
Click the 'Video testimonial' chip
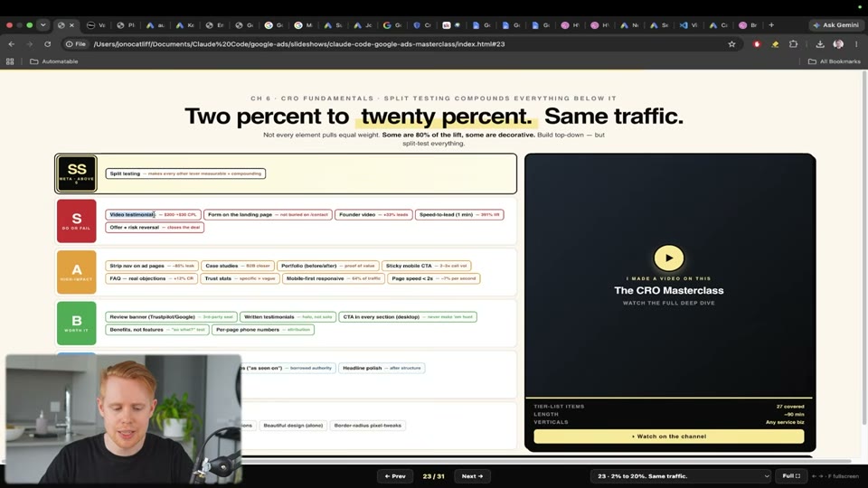point(153,214)
